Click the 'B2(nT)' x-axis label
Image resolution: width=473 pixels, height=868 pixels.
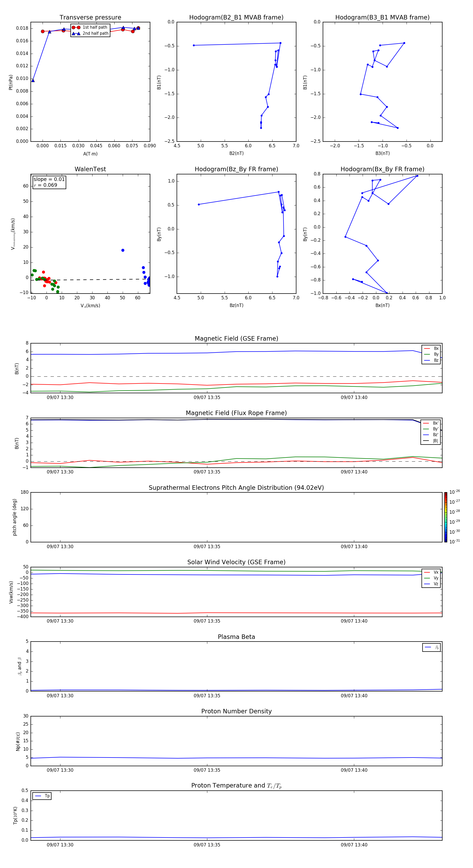(236, 153)
